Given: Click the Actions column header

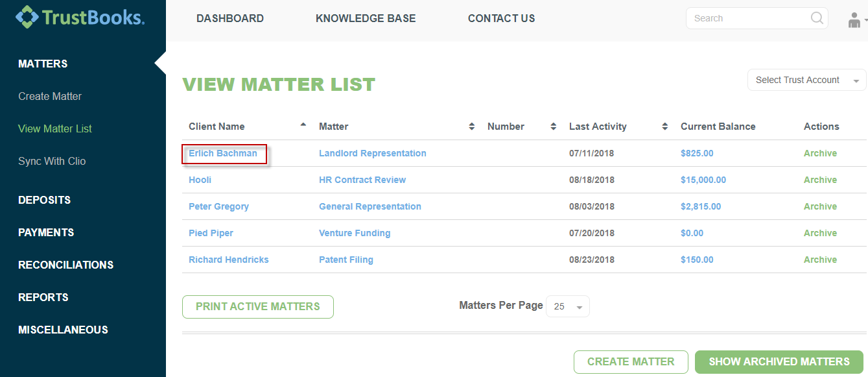Looking at the screenshot, I should [821, 127].
